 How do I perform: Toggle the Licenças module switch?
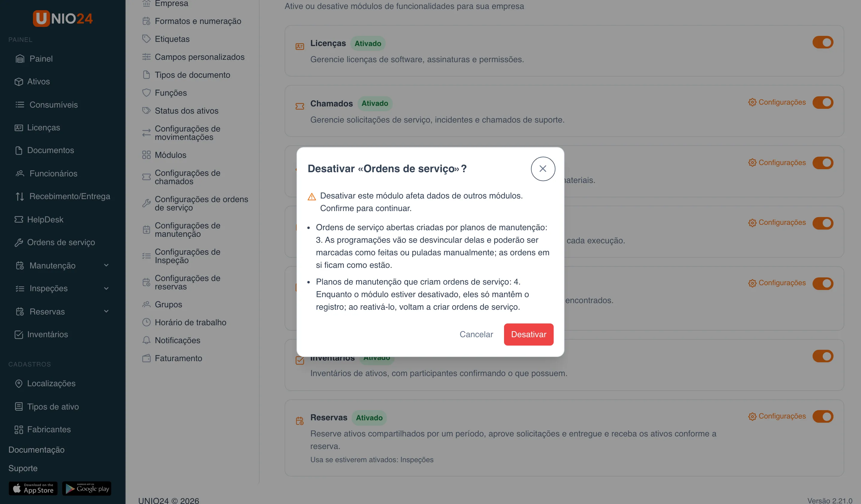click(823, 42)
